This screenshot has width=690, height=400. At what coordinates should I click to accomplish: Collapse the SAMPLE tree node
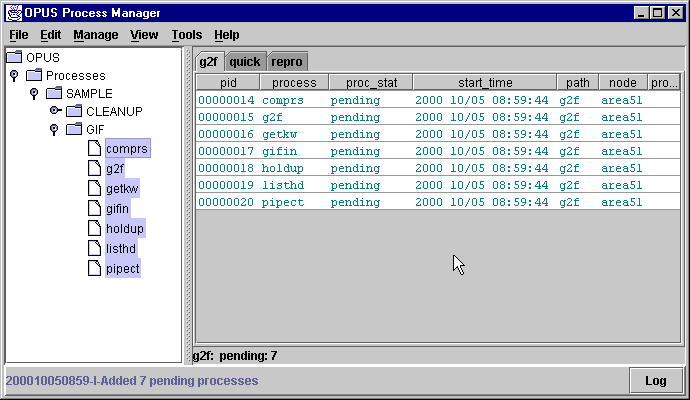(34, 93)
